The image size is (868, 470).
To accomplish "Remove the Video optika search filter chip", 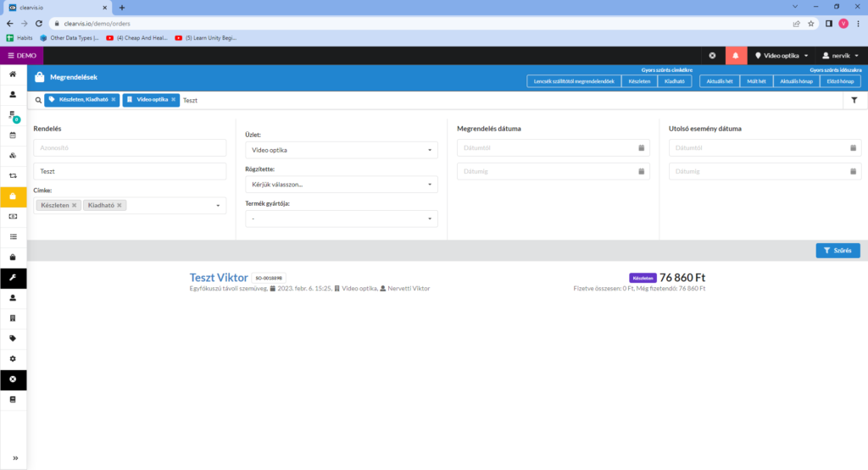I will tap(173, 100).
